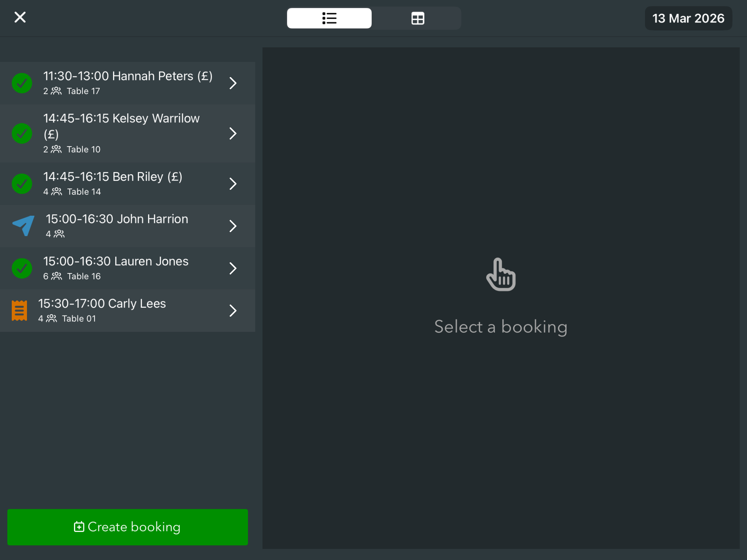
Task: Open the 13 Mar 2026 date picker
Action: (x=688, y=18)
